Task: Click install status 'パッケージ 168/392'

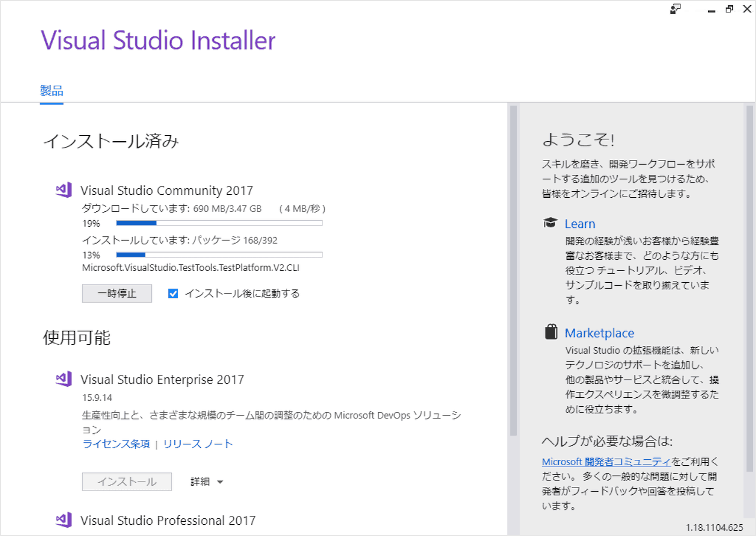Action: coord(234,240)
